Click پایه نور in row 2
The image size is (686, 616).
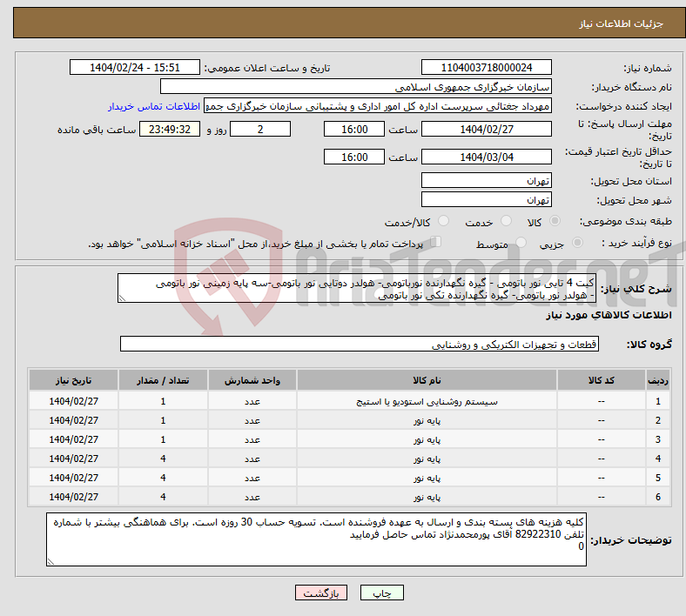(427, 420)
